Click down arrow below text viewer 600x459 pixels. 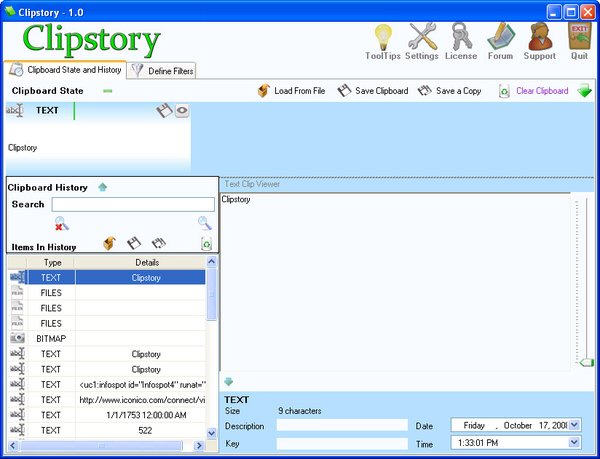[x=228, y=381]
